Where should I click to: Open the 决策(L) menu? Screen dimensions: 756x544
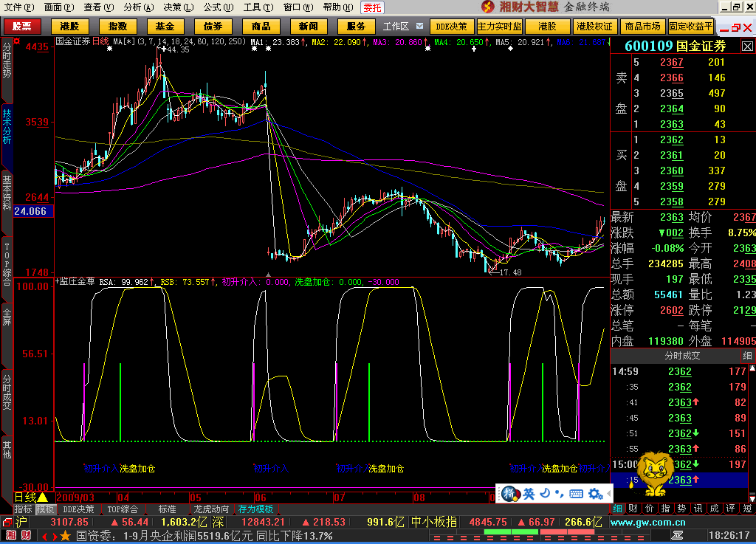click(179, 7)
